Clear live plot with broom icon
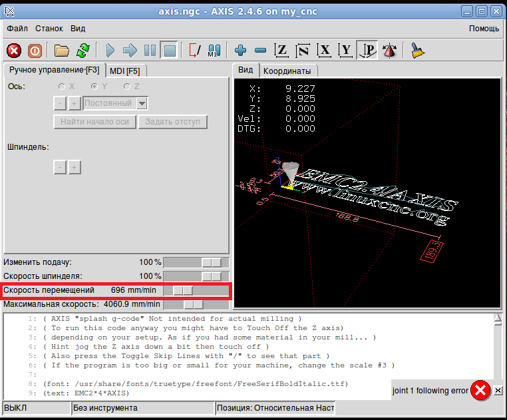The height and width of the screenshot is (420, 507). (x=417, y=51)
